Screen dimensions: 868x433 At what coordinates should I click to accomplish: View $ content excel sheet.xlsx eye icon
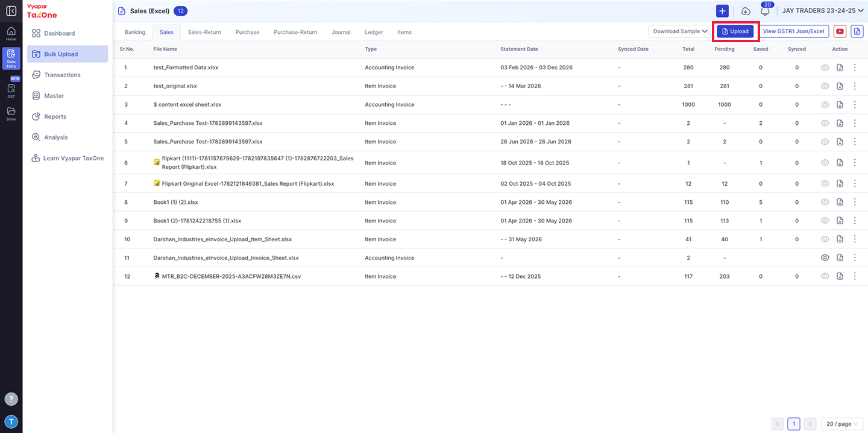coord(825,105)
